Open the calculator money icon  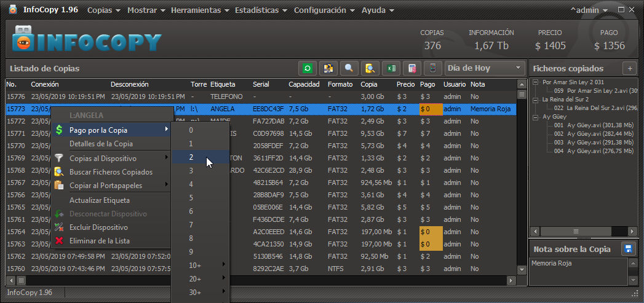coord(411,68)
